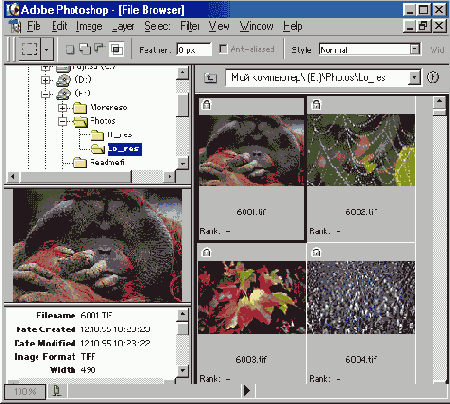The height and width of the screenshot is (404, 450).
Task: Select the Rectangular Marquee tool preset
Action: [x=30, y=49]
